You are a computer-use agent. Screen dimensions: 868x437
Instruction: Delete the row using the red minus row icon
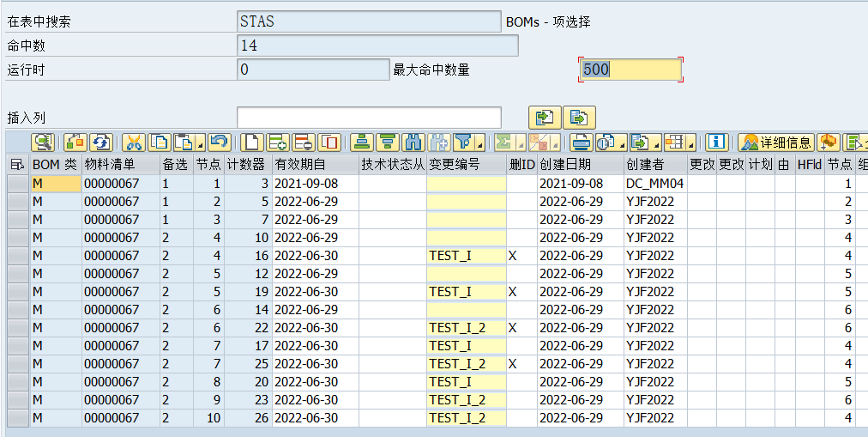pyautogui.click(x=304, y=143)
